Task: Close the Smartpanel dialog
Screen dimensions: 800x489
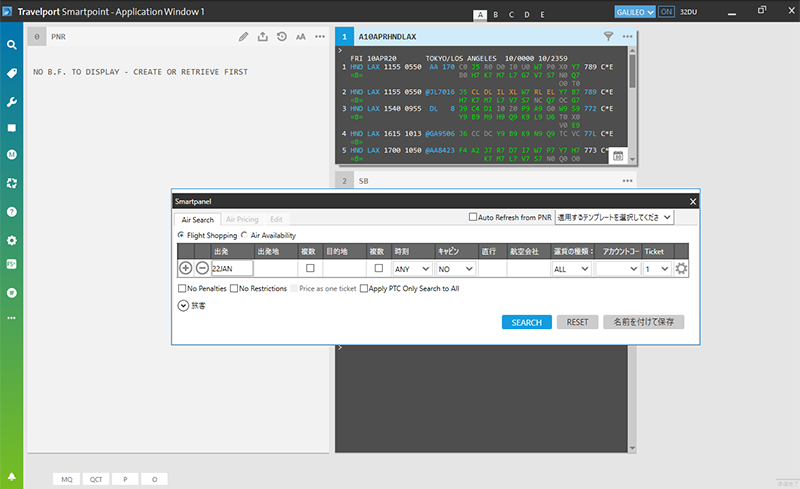Action: click(x=692, y=202)
